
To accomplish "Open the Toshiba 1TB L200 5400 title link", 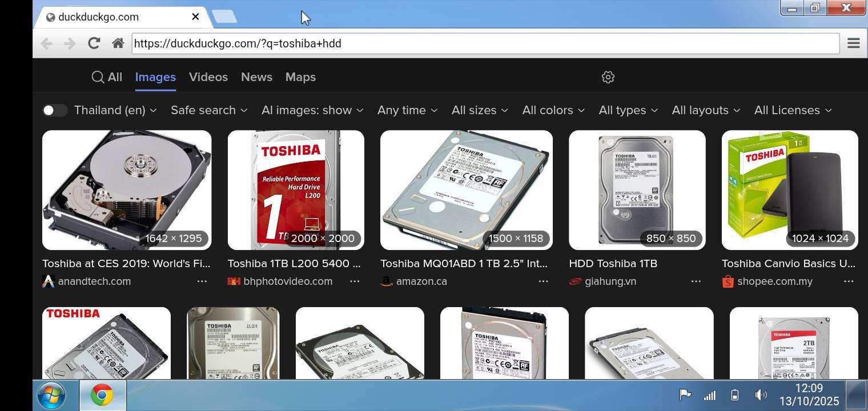I will (294, 264).
